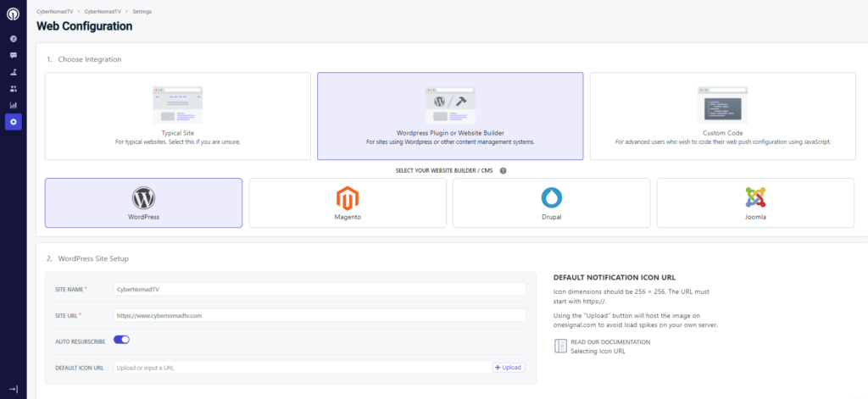Viewport: 868px width, 399px height.
Task: Pick Joomla as the website builder
Action: click(755, 202)
